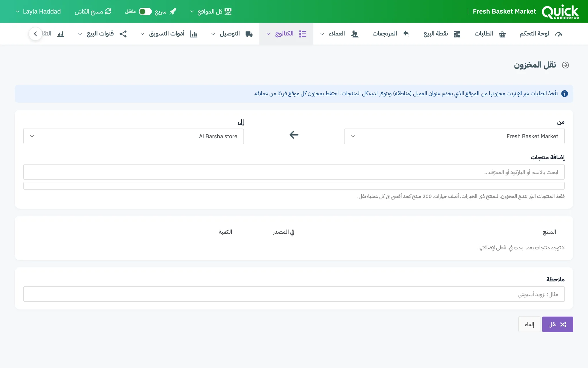Click the orders basket icon

tap(502, 34)
